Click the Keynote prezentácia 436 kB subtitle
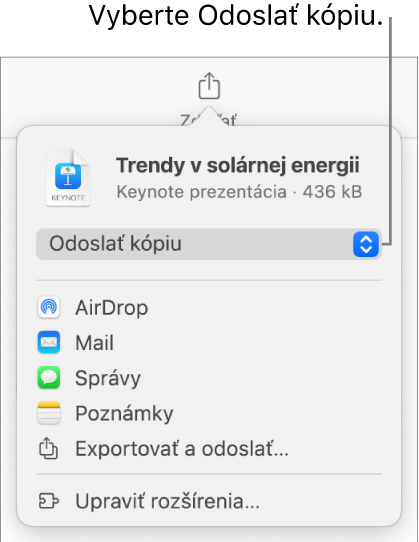Image resolution: width=419 pixels, height=542 pixels. [239, 192]
